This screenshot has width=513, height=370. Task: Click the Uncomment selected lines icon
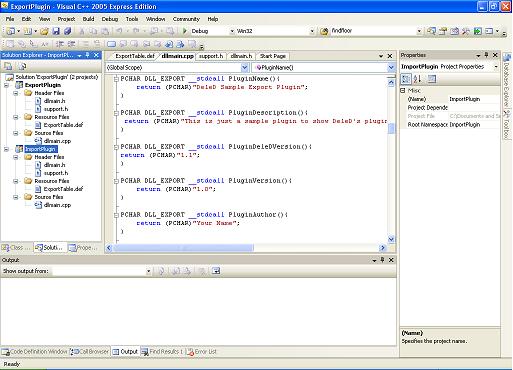(97, 44)
